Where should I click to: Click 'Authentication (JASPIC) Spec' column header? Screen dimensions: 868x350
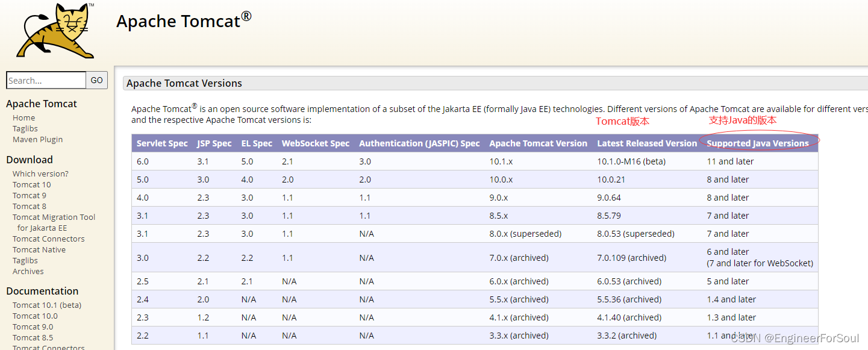click(x=419, y=143)
